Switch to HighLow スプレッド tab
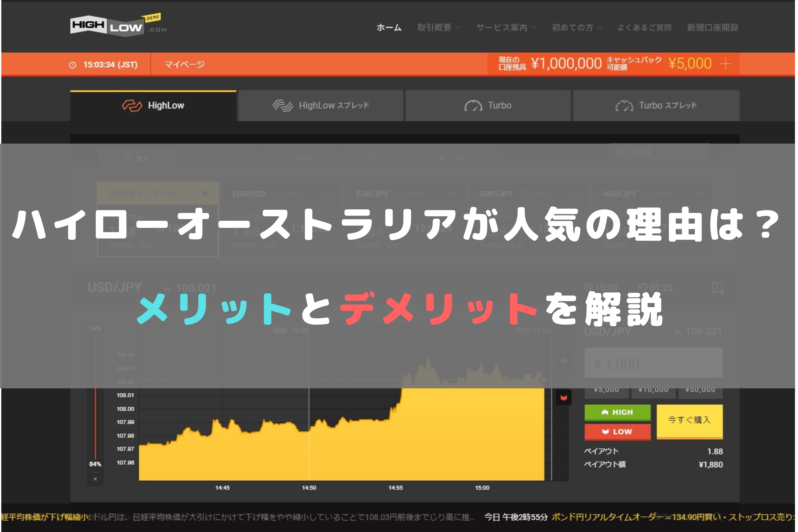 tap(321, 106)
